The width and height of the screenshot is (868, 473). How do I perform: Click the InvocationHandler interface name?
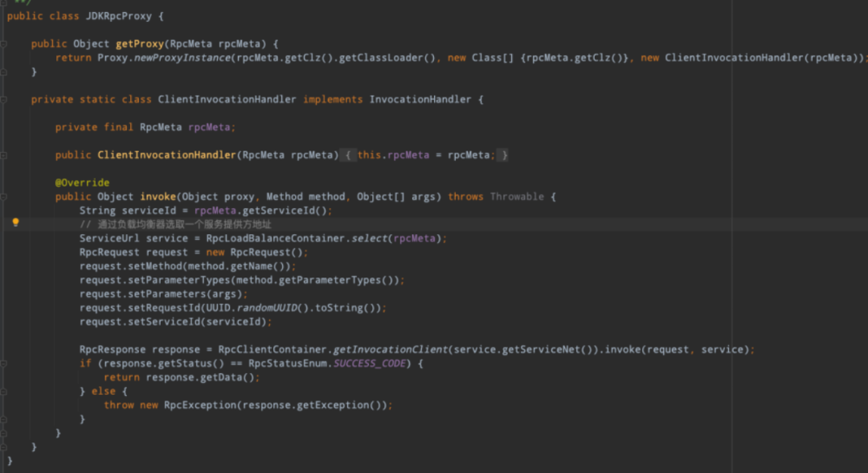coord(420,100)
